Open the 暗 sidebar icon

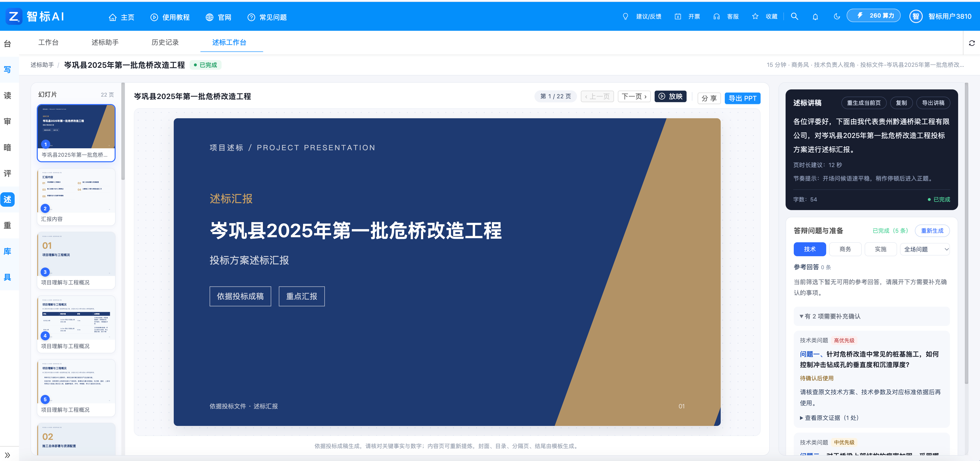(x=7, y=148)
